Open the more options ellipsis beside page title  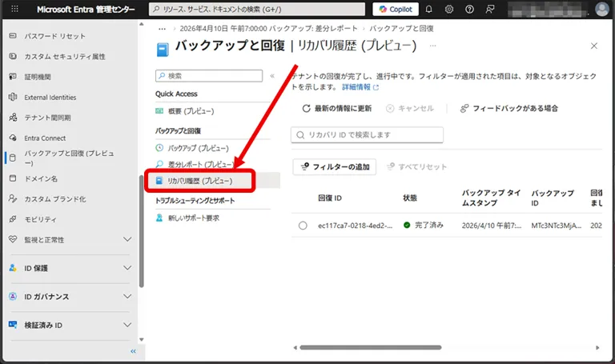coord(432,46)
